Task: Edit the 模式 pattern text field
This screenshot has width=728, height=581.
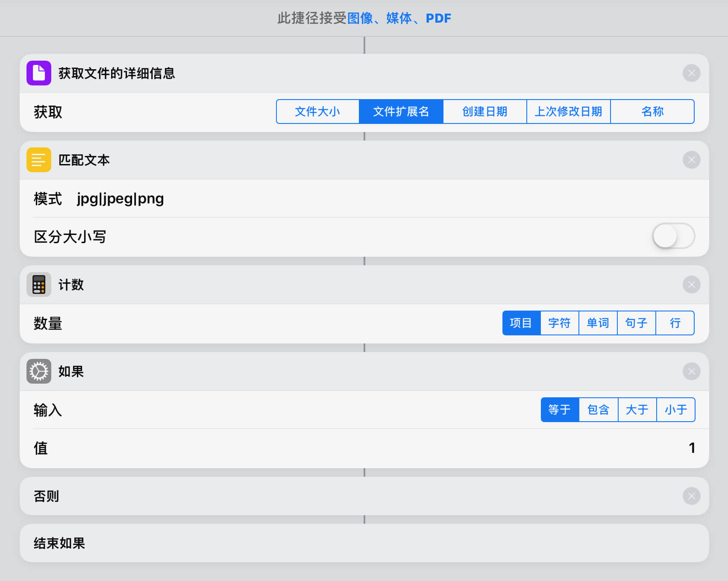Action: tap(120, 199)
